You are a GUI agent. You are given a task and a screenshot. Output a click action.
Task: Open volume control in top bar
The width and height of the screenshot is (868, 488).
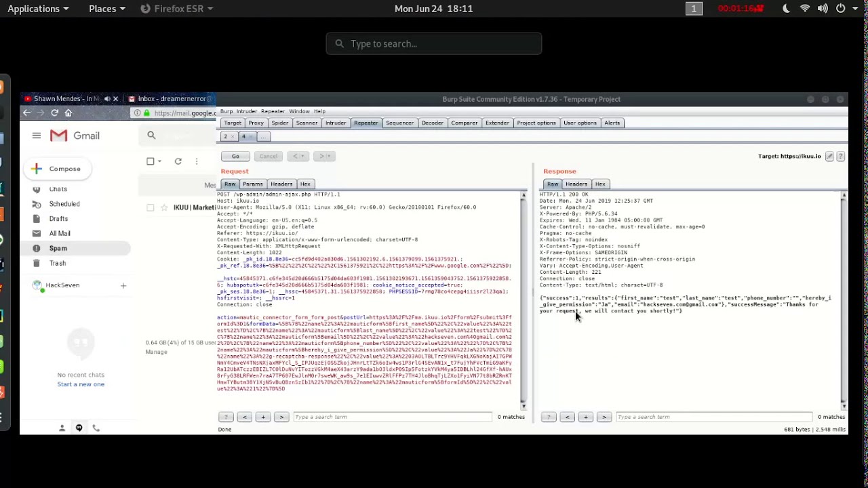[823, 9]
